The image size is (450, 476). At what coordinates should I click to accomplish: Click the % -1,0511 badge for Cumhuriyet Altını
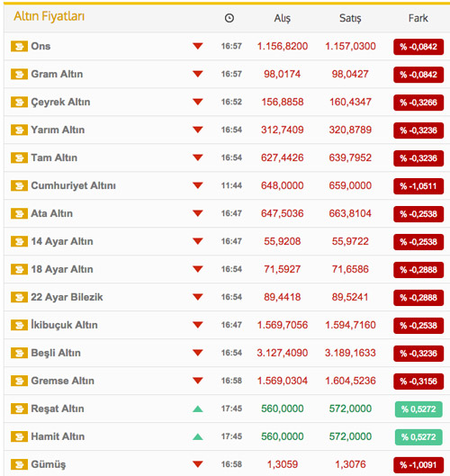[418, 186]
